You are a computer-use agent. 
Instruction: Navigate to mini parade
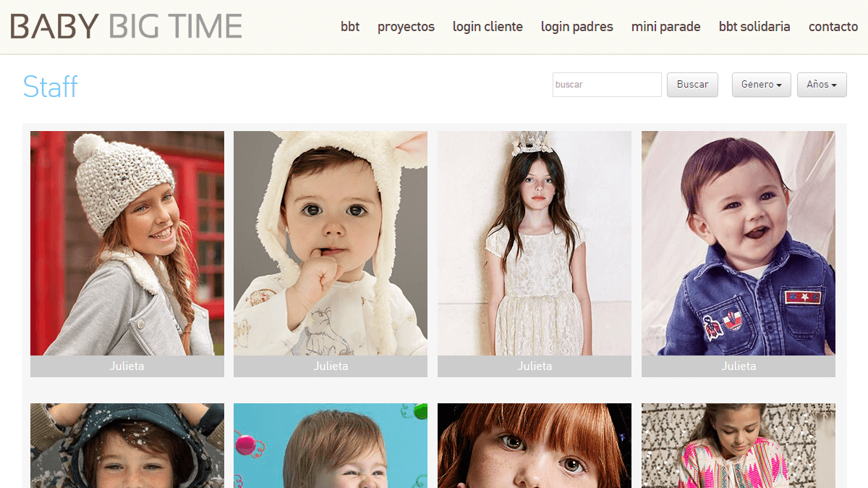click(x=666, y=27)
